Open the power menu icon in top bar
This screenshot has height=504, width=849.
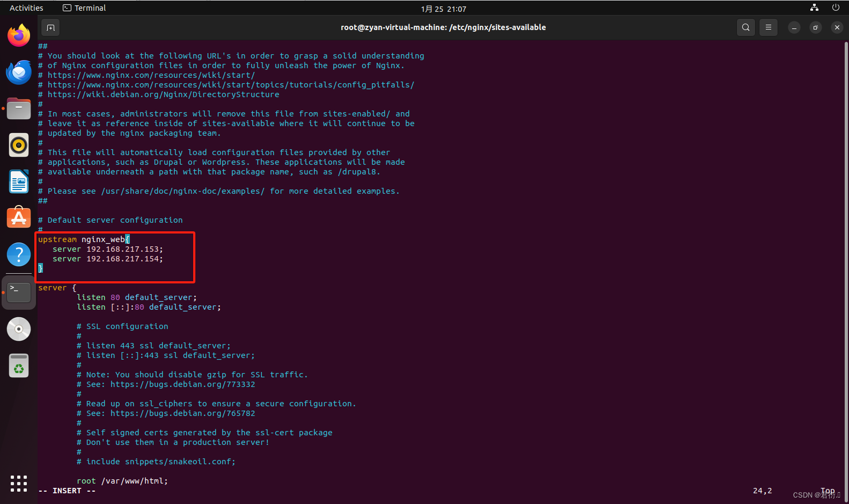pos(836,8)
